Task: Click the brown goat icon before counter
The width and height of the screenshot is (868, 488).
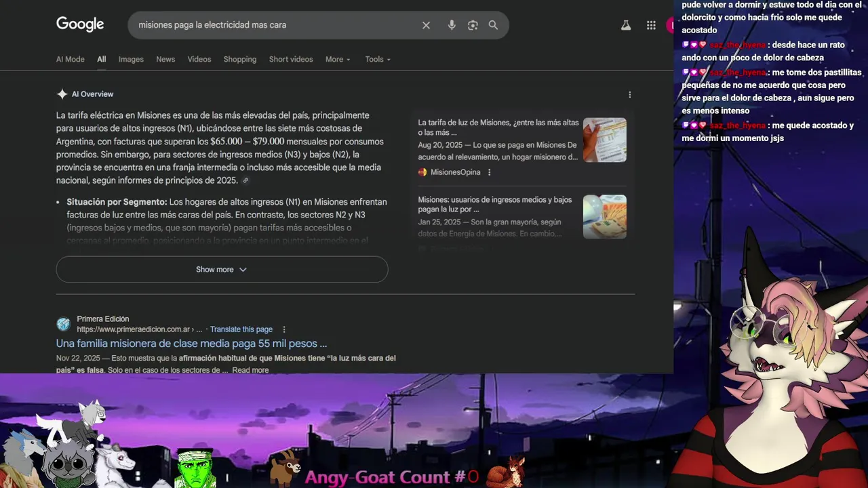Action: (284, 467)
